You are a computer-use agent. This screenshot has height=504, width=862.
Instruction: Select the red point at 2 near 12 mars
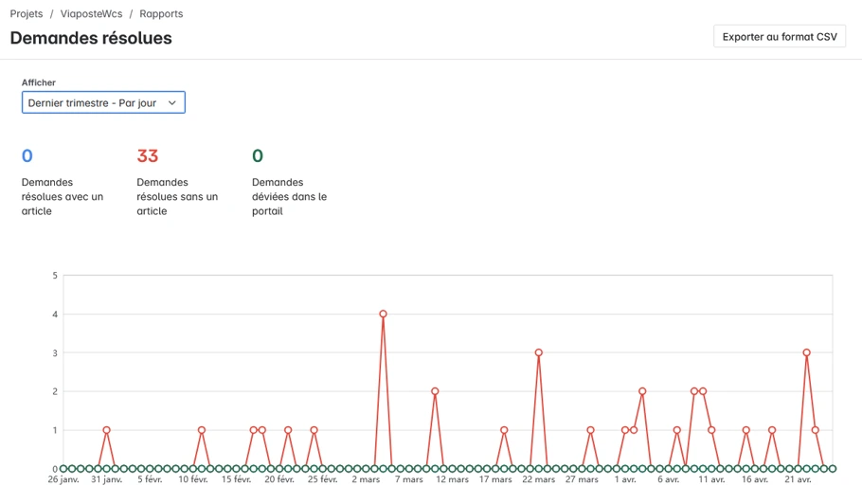(x=435, y=391)
